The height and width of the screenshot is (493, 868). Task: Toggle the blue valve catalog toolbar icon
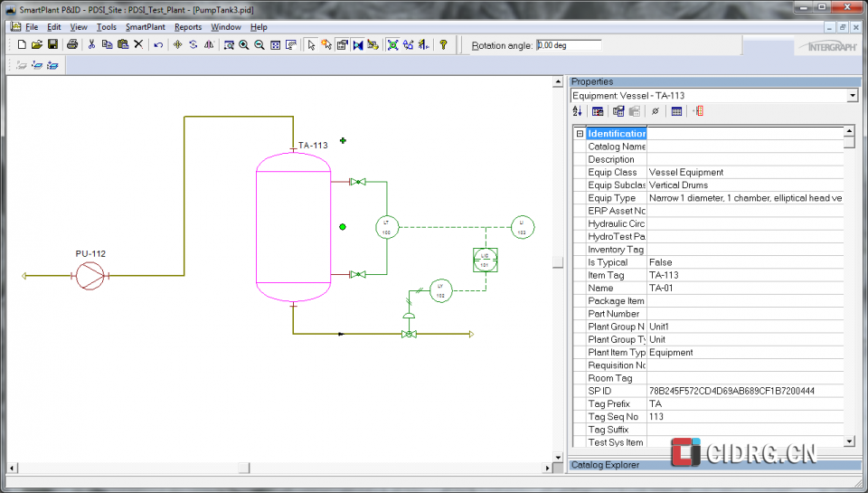click(358, 45)
